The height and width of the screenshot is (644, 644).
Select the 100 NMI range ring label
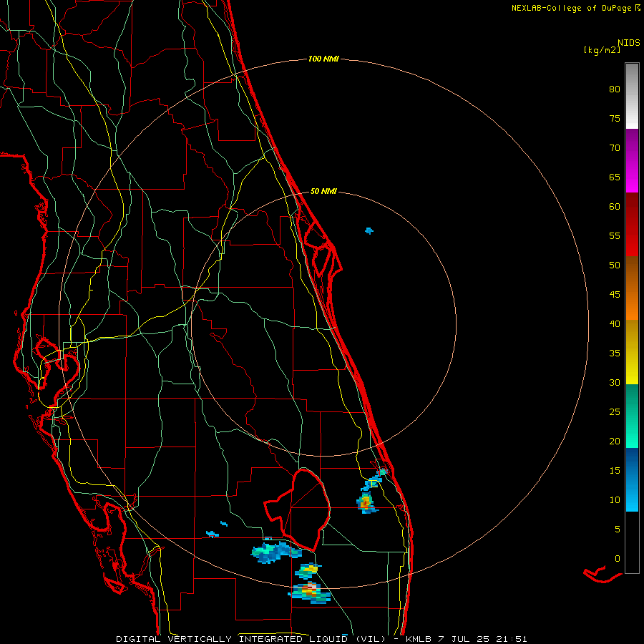pyautogui.click(x=323, y=59)
